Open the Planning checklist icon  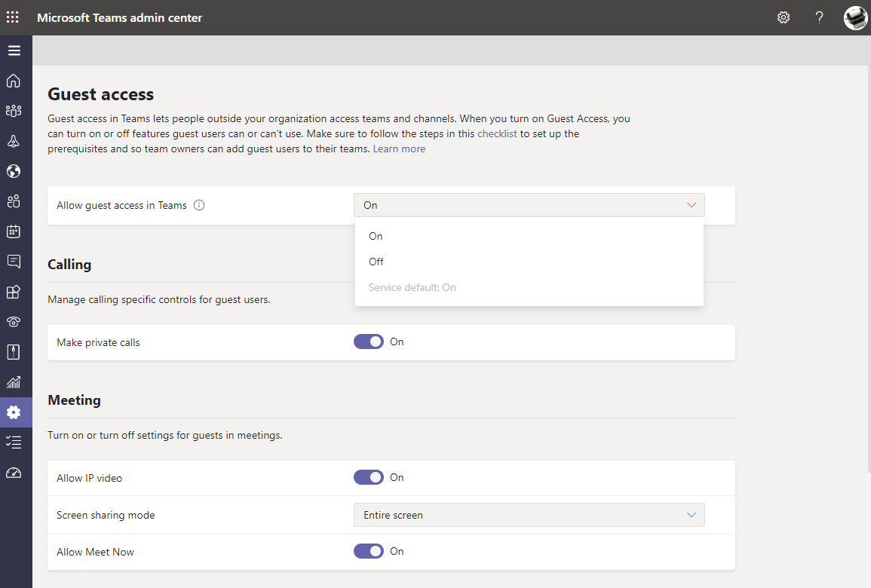point(14,443)
